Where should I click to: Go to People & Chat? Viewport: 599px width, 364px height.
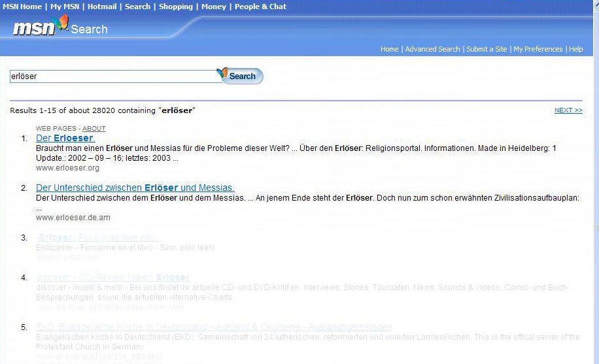pos(260,7)
